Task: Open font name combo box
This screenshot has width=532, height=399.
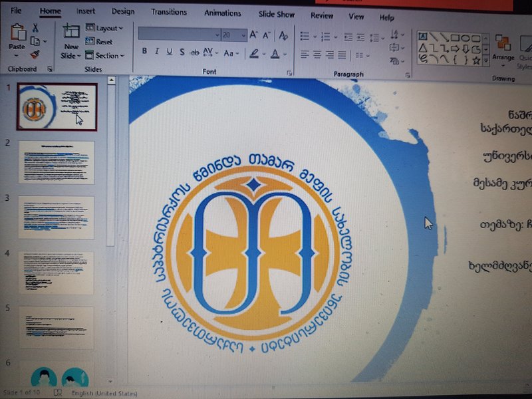Action: coord(180,35)
